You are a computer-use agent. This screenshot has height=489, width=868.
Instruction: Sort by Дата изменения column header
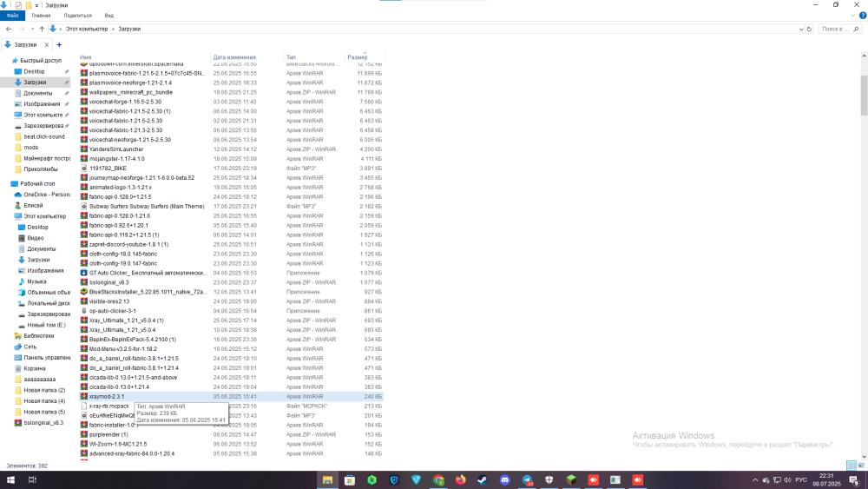point(234,57)
